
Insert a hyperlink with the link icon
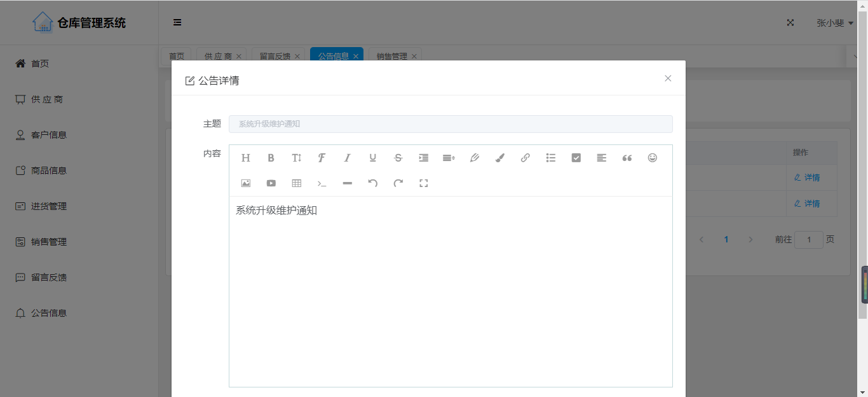526,158
